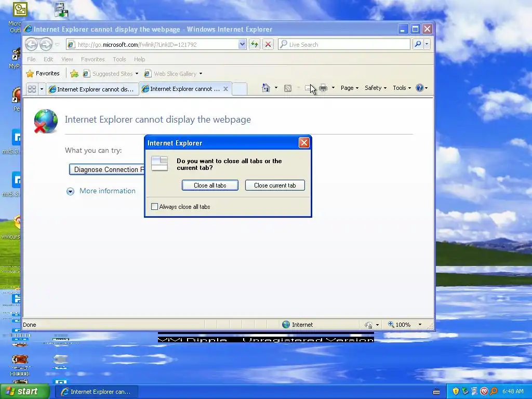
Task: Click the Help question mark icon
Action: (420, 88)
